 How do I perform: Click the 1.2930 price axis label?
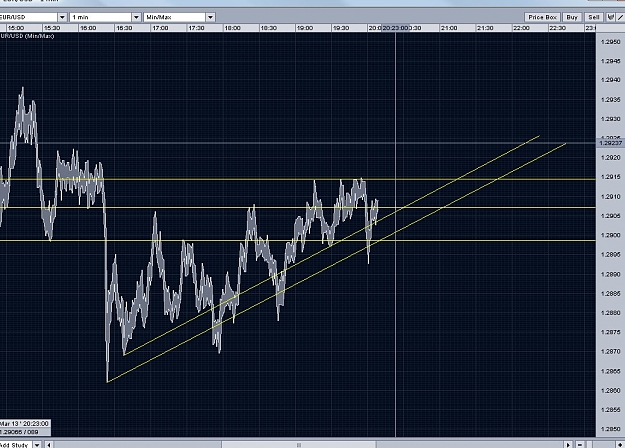pyautogui.click(x=611, y=119)
